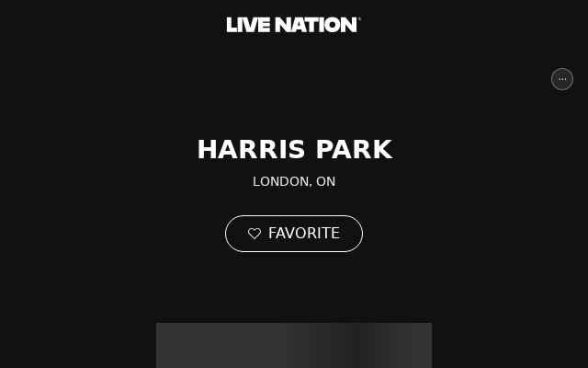
Task: Go to the Live Nation homepage via the logo
Action: click(x=294, y=25)
